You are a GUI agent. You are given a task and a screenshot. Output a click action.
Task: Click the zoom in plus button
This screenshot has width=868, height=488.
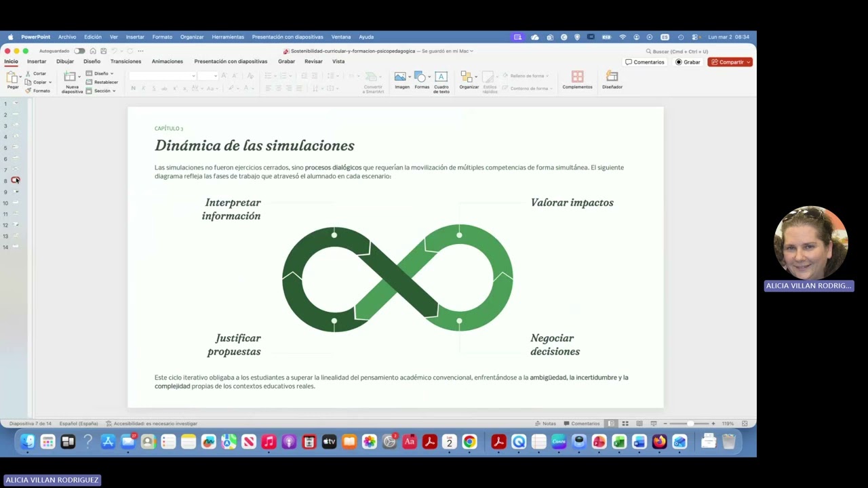click(x=713, y=424)
